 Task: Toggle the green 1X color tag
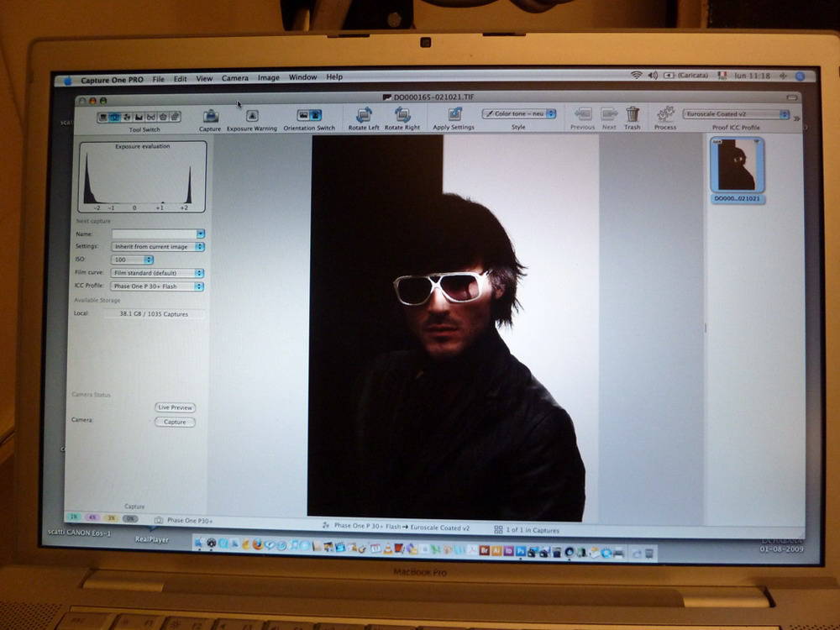pyautogui.click(x=74, y=517)
